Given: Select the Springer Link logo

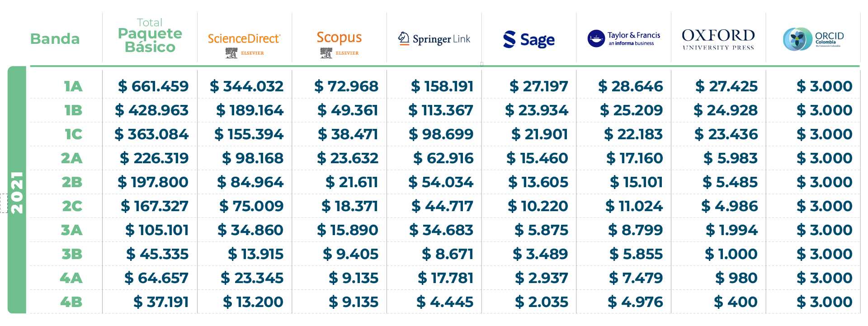Looking at the screenshot, I should [434, 39].
